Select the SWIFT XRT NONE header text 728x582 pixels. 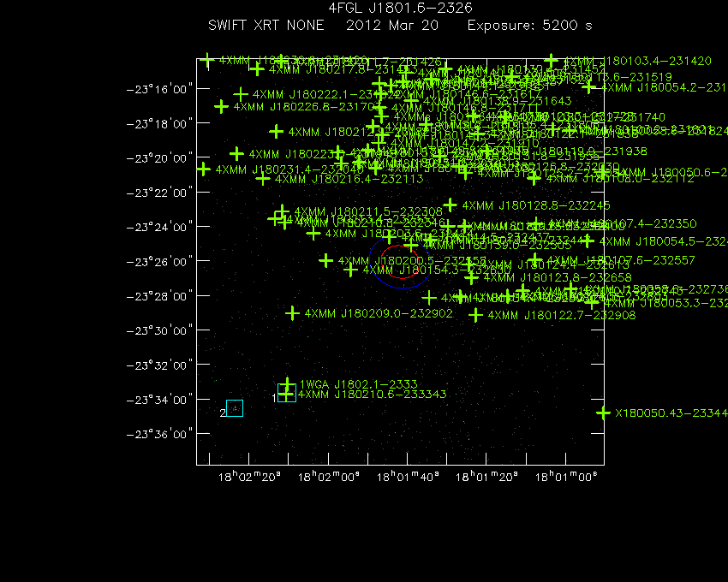coord(266,25)
